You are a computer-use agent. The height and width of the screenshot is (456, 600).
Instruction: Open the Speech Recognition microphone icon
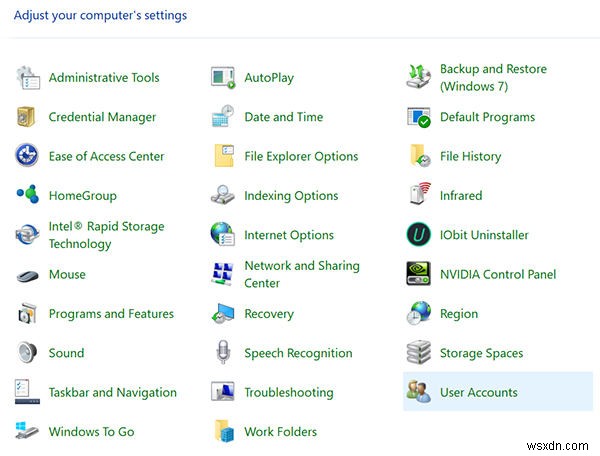(x=223, y=352)
